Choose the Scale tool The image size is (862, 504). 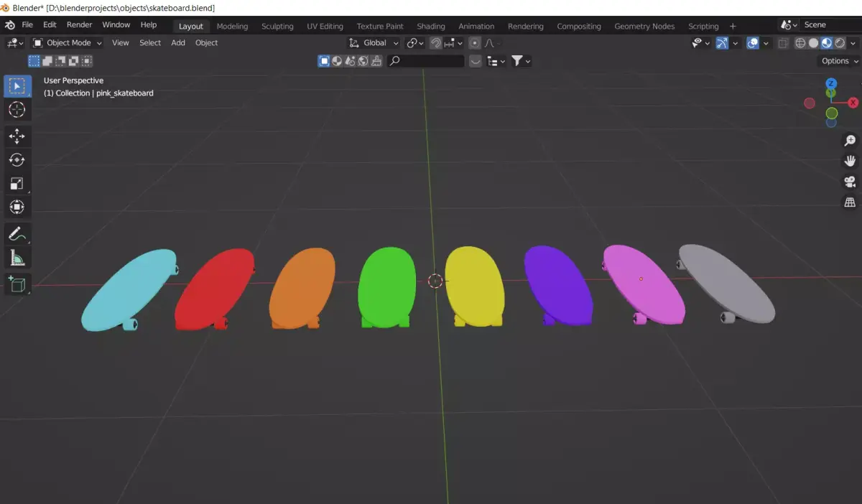[x=17, y=184]
